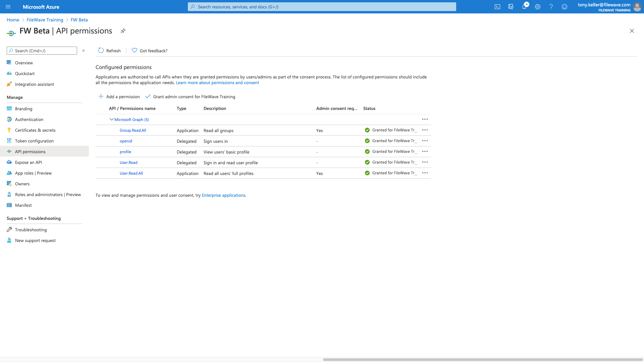Open help question mark icon

pos(551,7)
